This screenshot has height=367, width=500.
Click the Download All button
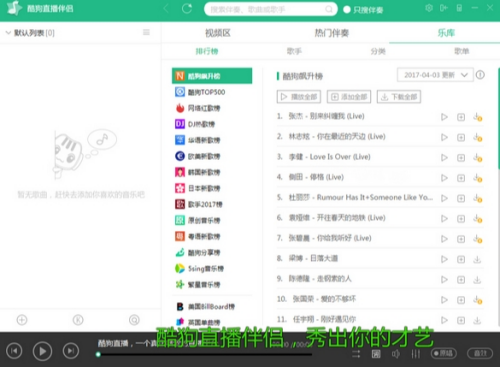(x=399, y=97)
